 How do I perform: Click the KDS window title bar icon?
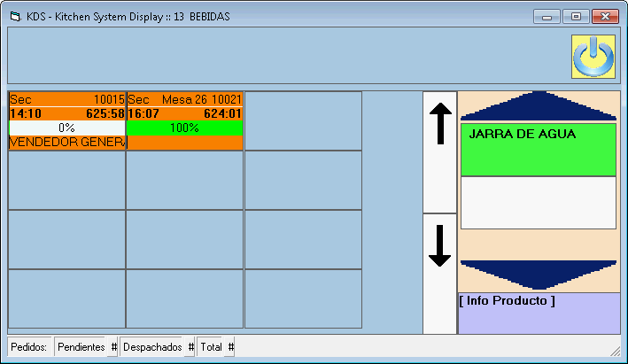[x=14, y=17]
